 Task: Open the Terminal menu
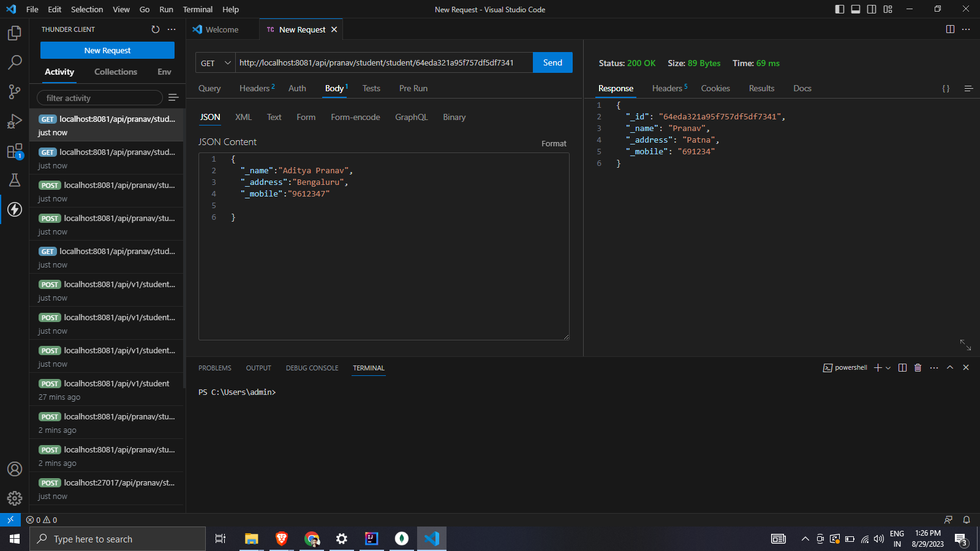tap(197, 9)
